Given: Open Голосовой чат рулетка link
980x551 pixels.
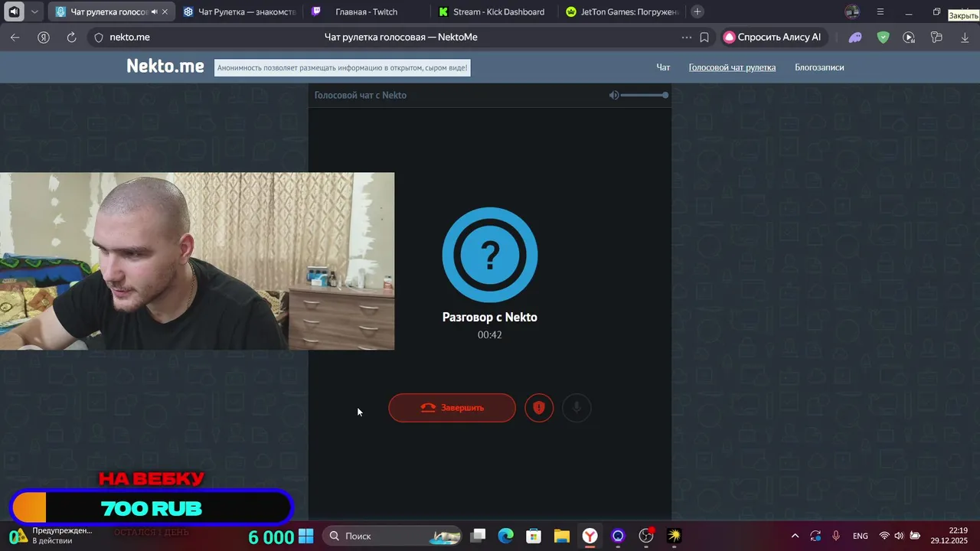Looking at the screenshot, I should pyautogui.click(x=732, y=67).
